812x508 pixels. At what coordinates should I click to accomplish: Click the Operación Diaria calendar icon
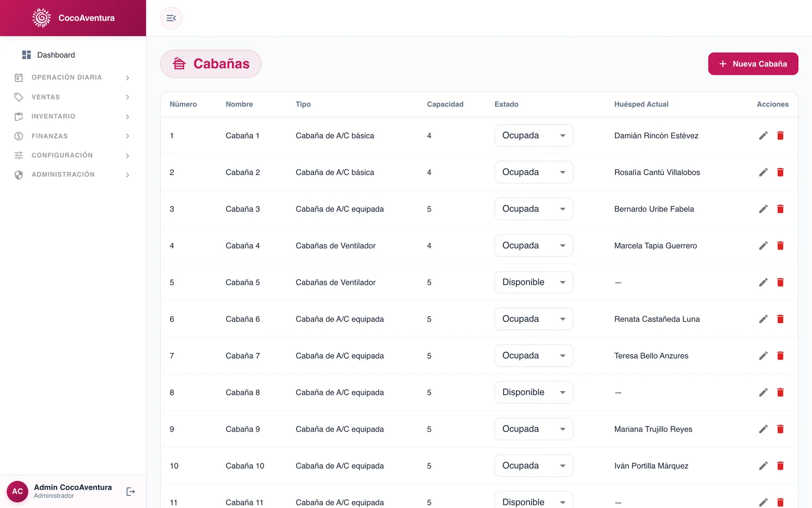[x=18, y=78]
